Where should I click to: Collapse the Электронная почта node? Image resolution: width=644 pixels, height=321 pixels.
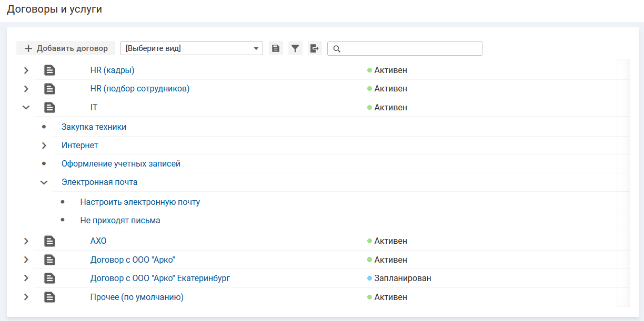click(x=44, y=182)
